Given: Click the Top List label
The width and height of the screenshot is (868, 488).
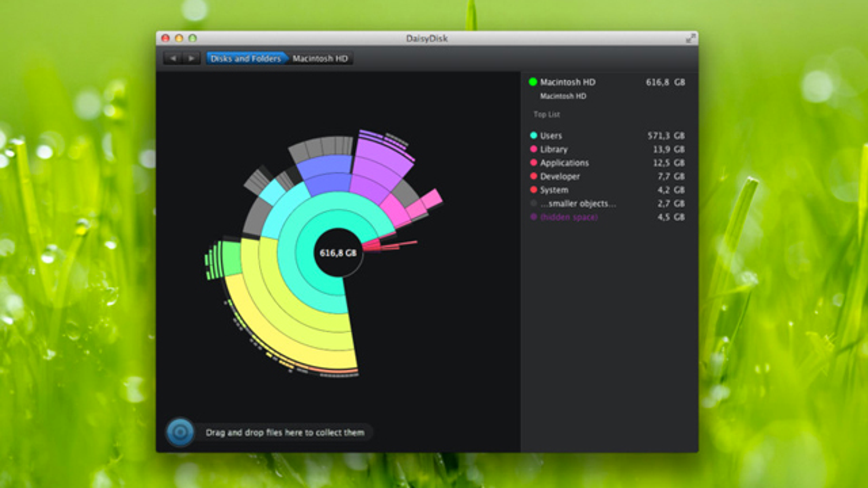Looking at the screenshot, I should pos(546,114).
